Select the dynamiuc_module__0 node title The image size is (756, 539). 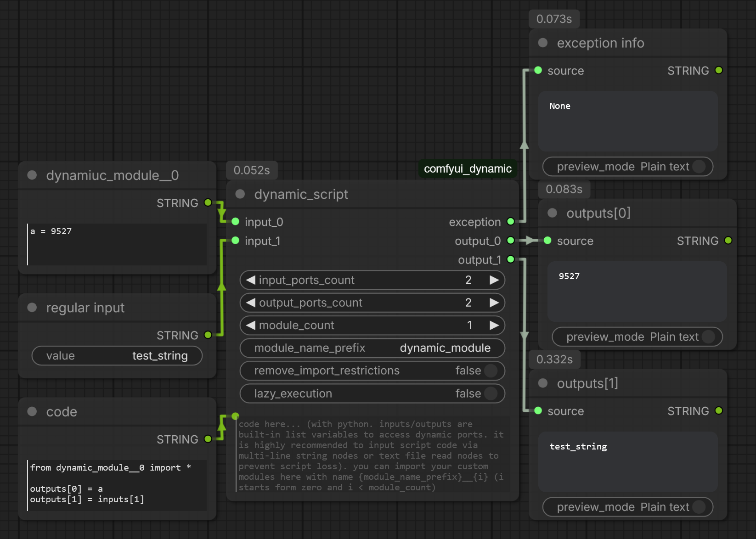tap(113, 175)
